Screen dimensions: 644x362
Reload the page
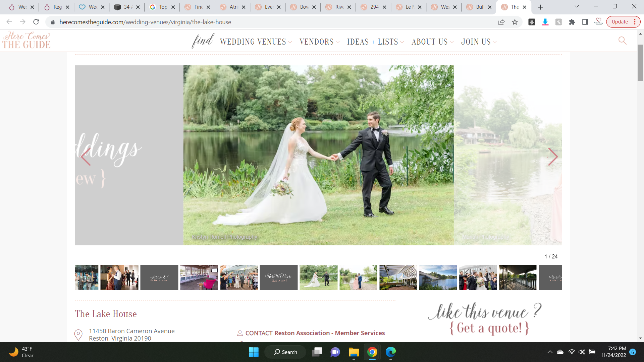pyautogui.click(x=36, y=22)
